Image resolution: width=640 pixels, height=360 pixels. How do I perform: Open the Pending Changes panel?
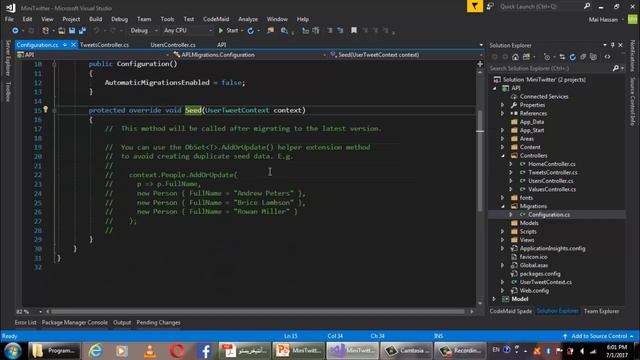[158, 322]
